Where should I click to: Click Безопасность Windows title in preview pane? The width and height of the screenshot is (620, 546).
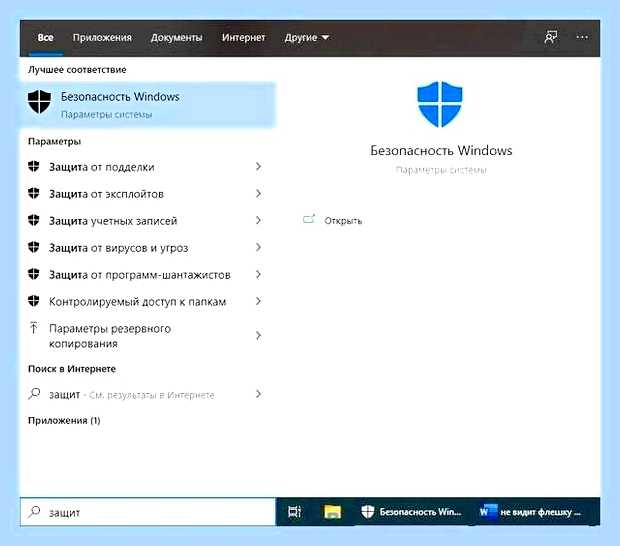(441, 151)
